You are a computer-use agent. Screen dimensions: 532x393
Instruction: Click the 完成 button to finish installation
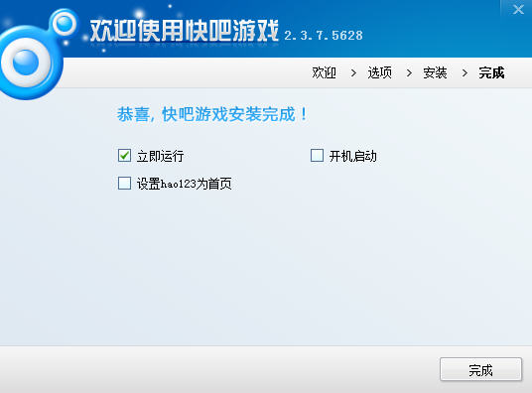point(480,369)
